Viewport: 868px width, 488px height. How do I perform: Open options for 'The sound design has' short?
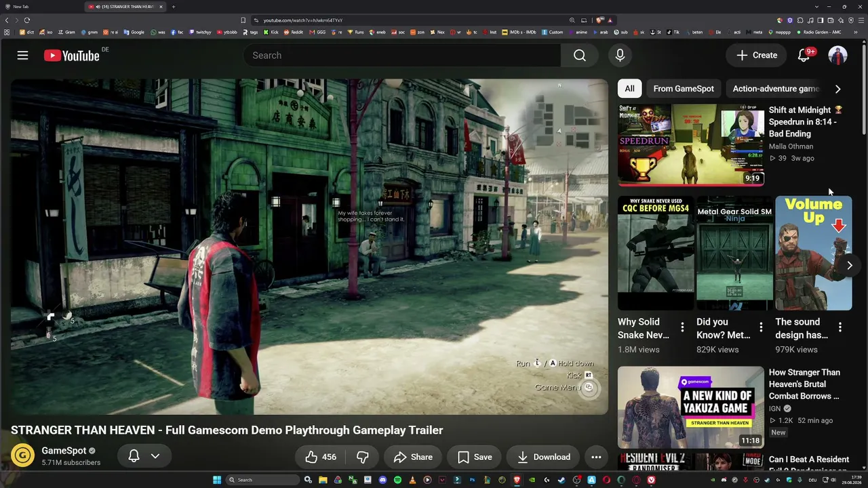(840, 327)
